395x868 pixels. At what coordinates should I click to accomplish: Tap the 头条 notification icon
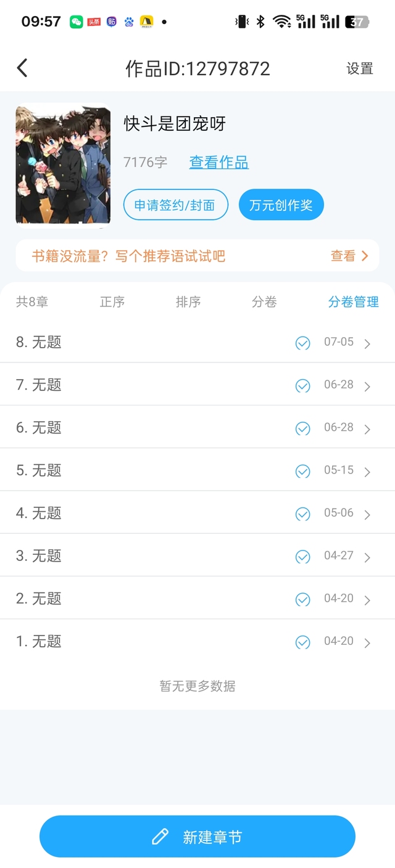pyautogui.click(x=94, y=22)
